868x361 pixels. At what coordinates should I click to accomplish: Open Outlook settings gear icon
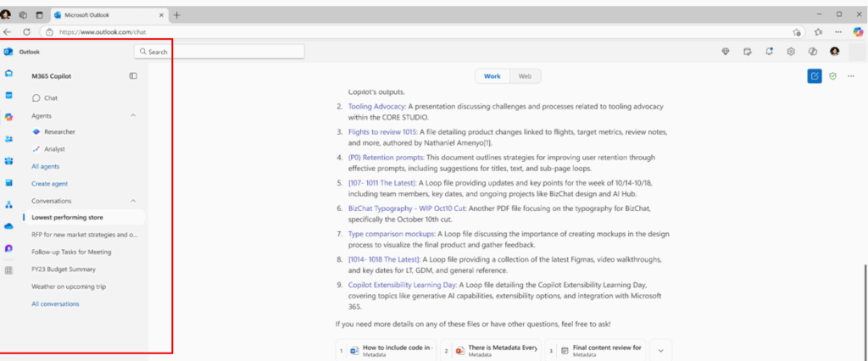[790, 52]
